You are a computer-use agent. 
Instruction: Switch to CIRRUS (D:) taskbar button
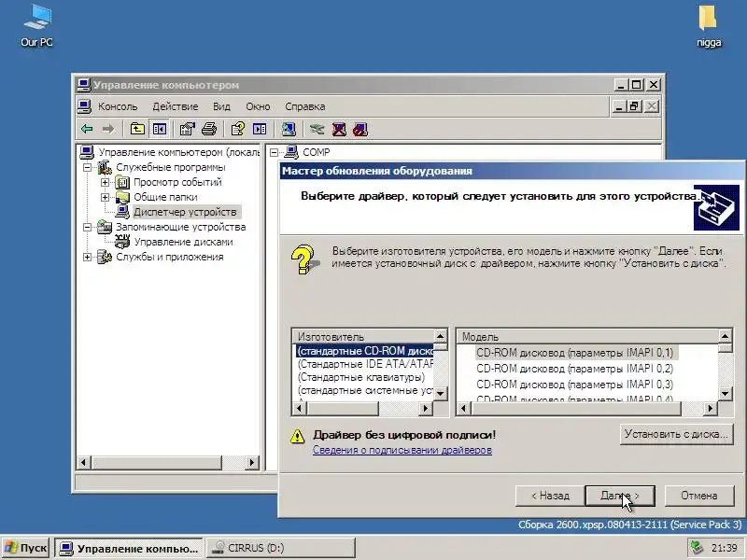point(281,548)
